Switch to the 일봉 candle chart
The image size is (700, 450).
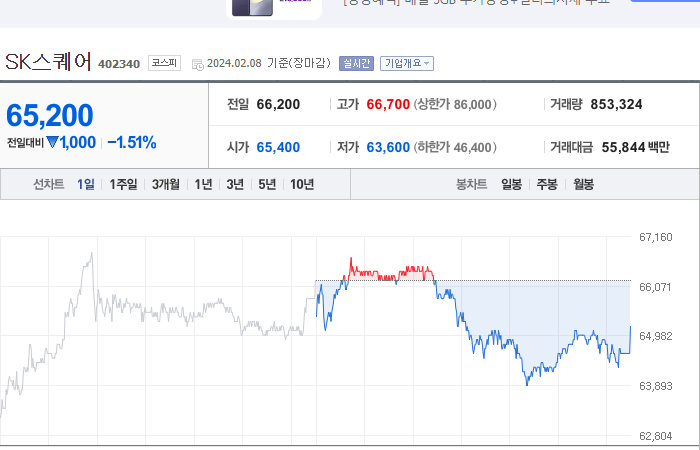click(511, 184)
